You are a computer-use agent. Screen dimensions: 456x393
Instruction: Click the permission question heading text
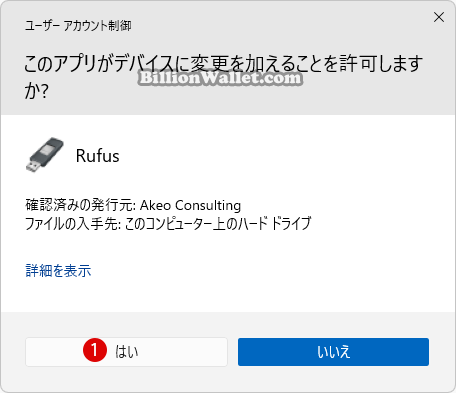(x=223, y=77)
